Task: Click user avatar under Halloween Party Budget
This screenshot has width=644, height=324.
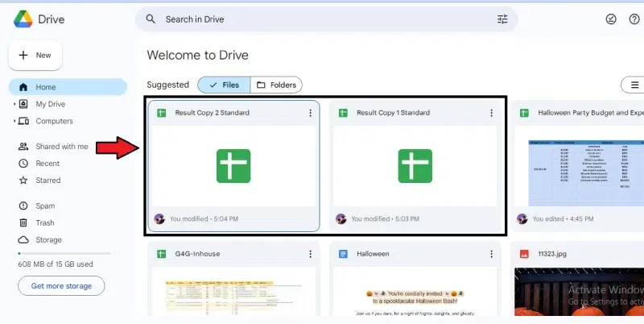Action: (522, 218)
